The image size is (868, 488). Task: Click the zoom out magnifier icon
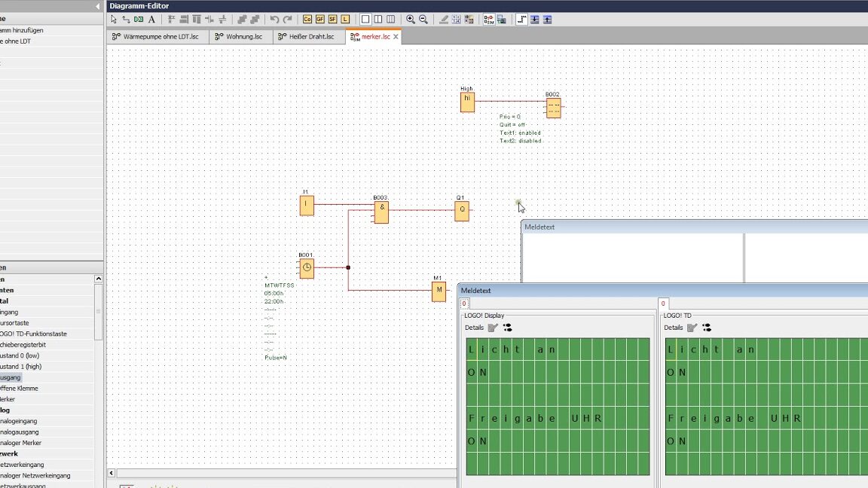coord(423,20)
